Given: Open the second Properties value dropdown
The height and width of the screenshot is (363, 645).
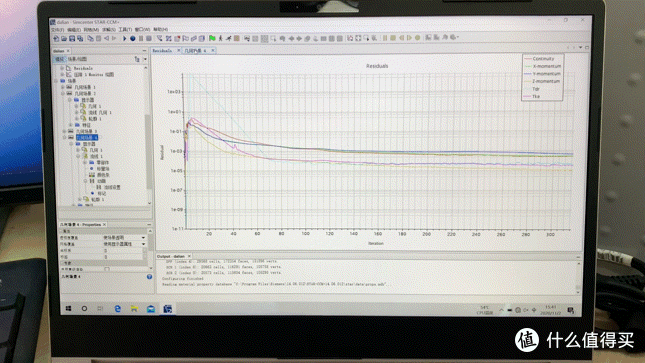Looking at the screenshot, I should tap(143, 244).
